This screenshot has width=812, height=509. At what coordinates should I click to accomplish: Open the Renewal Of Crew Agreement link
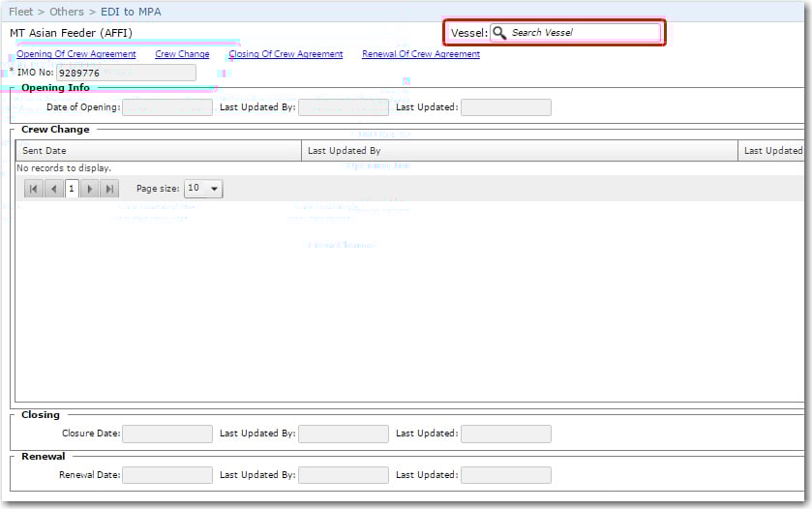pos(421,54)
